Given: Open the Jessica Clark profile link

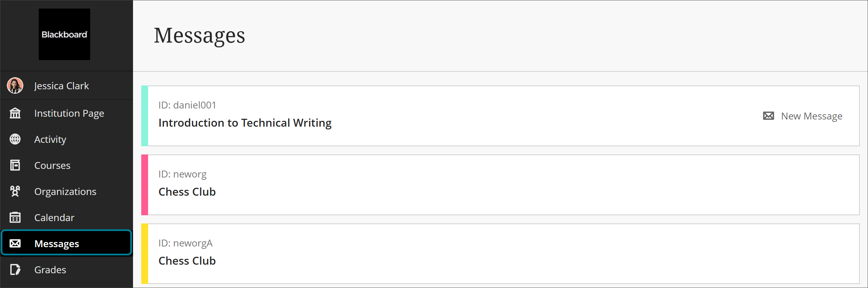Looking at the screenshot, I should click(x=62, y=85).
